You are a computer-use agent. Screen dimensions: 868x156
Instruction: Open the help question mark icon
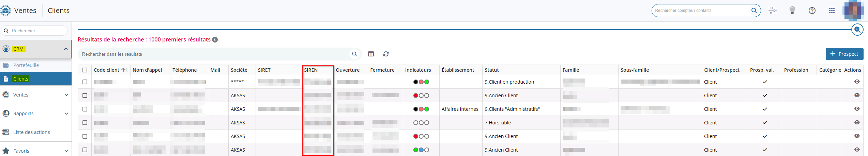[812, 11]
